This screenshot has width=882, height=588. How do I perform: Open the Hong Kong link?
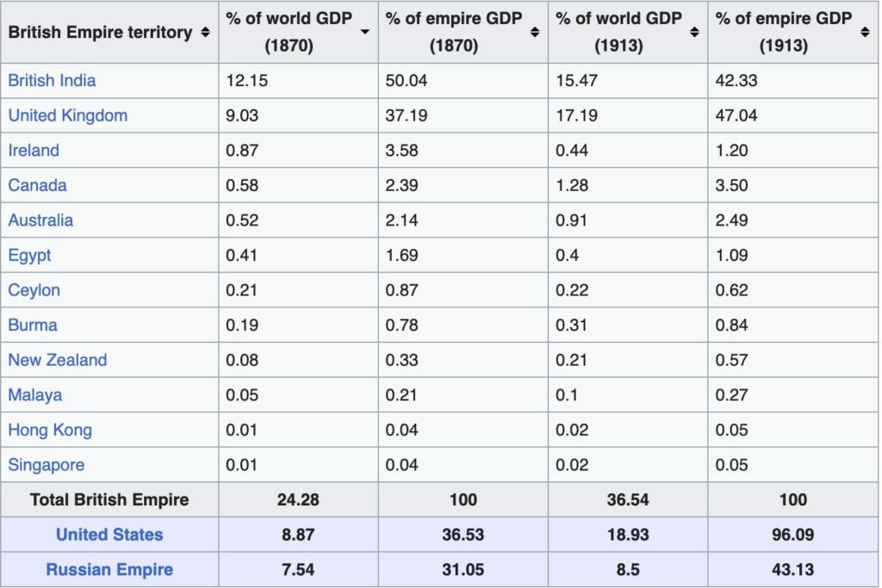tap(50, 430)
